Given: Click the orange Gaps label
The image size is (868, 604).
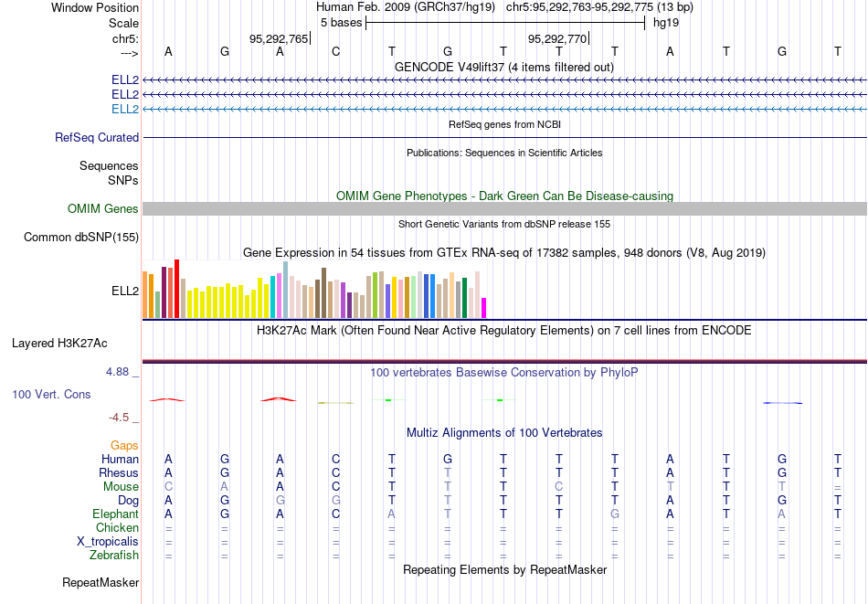Looking at the screenshot, I should pos(124,446).
